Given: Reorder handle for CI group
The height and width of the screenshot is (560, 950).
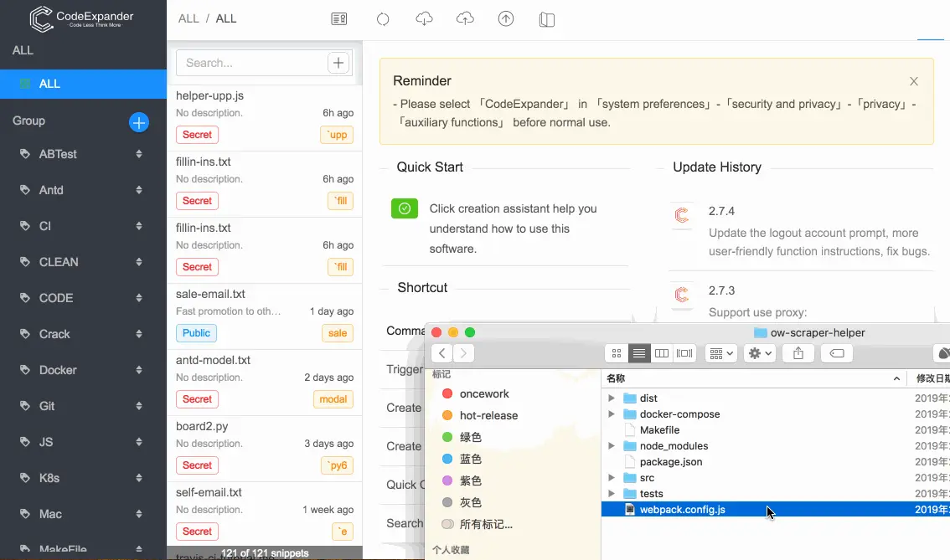Looking at the screenshot, I should click(x=139, y=226).
